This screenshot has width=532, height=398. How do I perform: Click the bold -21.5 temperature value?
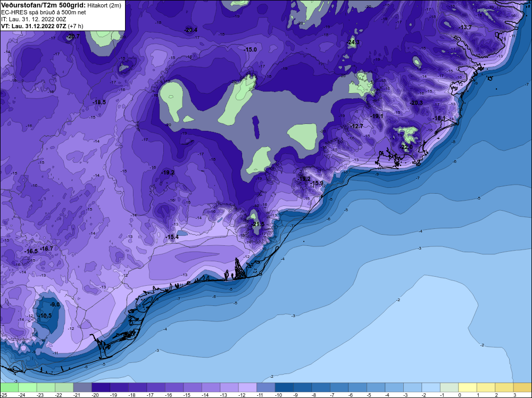click(257, 224)
